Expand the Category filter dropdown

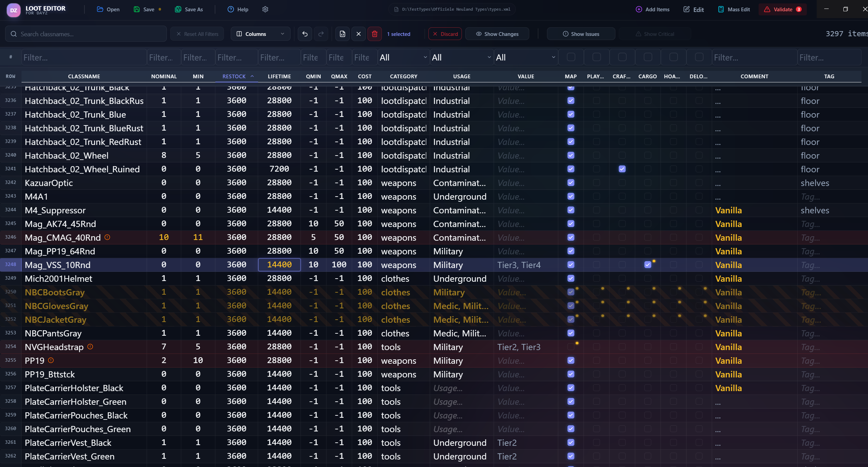point(403,57)
